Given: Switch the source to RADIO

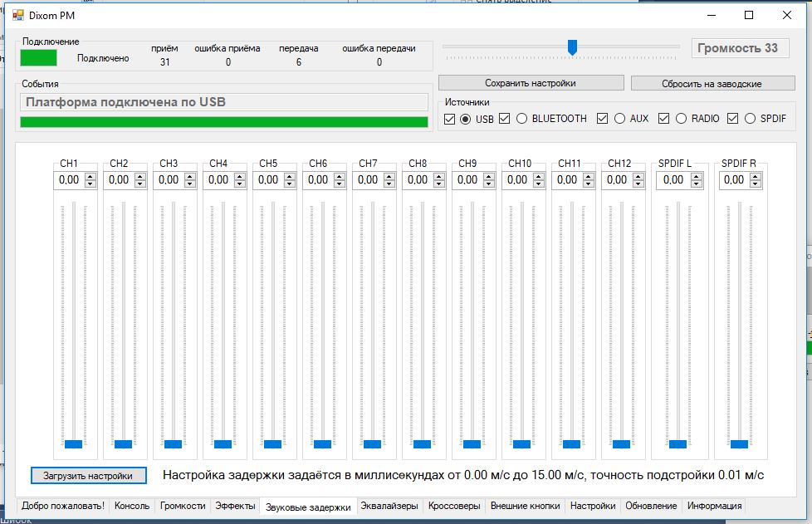Looking at the screenshot, I should (682, 119).
